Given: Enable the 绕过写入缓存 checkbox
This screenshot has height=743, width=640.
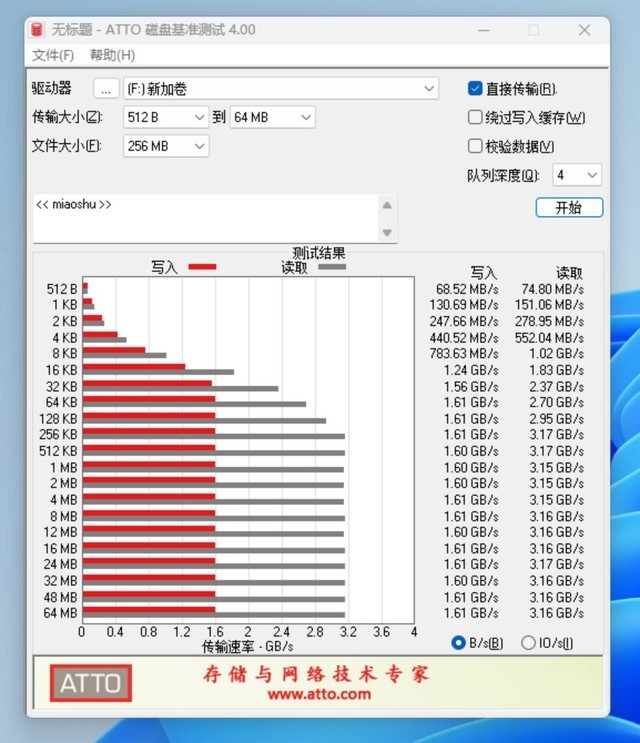Looking at the screenshot, I should 475,117.
